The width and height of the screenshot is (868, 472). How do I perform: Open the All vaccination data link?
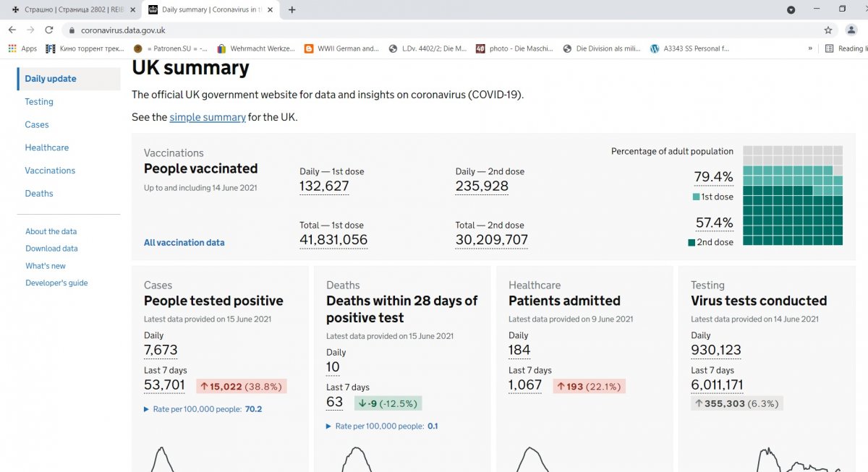tap(184, 243)
